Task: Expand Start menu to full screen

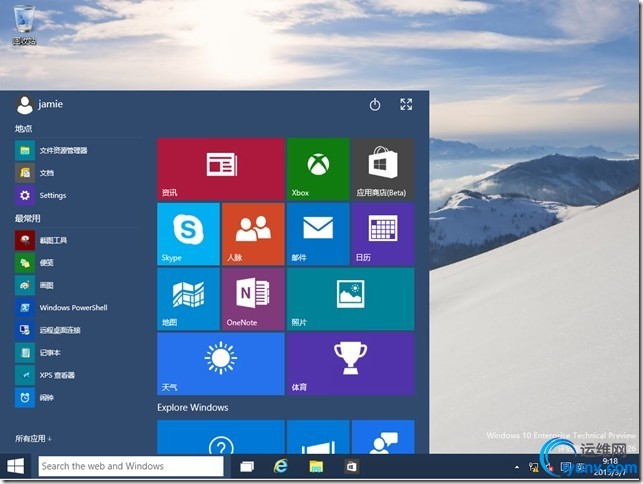Action: coord(406,104)
